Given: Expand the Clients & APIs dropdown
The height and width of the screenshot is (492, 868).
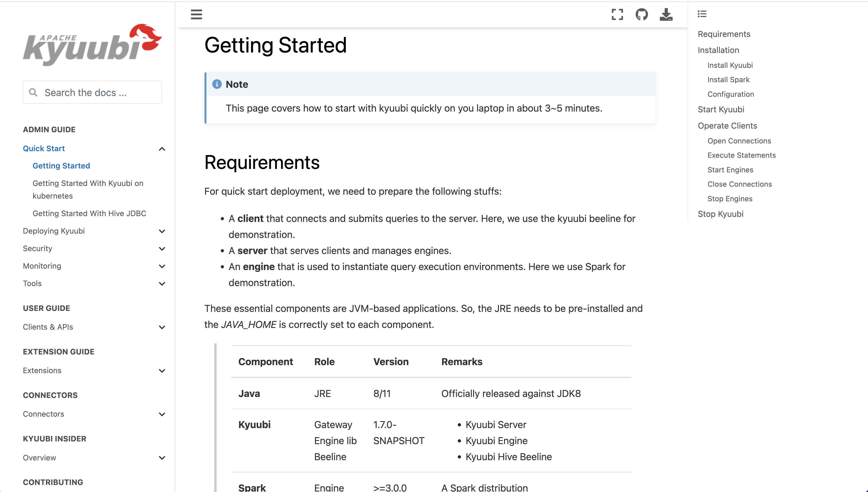Looking at the screenshot, I should [x=162, y=327].
